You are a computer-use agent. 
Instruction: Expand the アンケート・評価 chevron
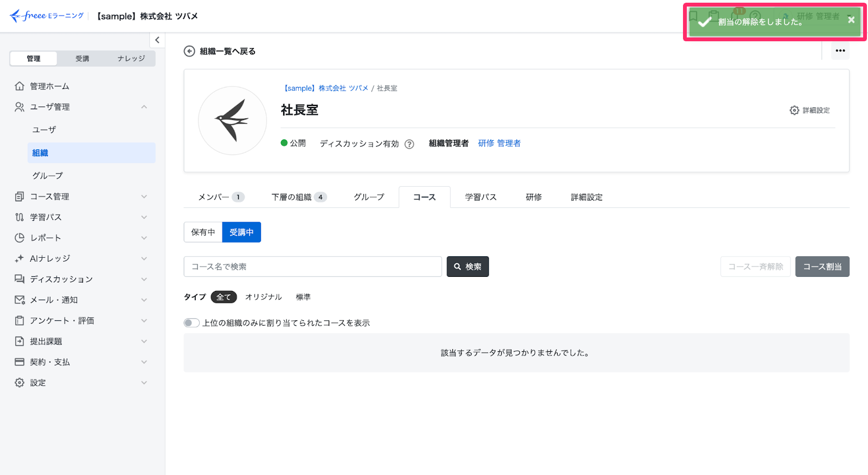(144, 321)
